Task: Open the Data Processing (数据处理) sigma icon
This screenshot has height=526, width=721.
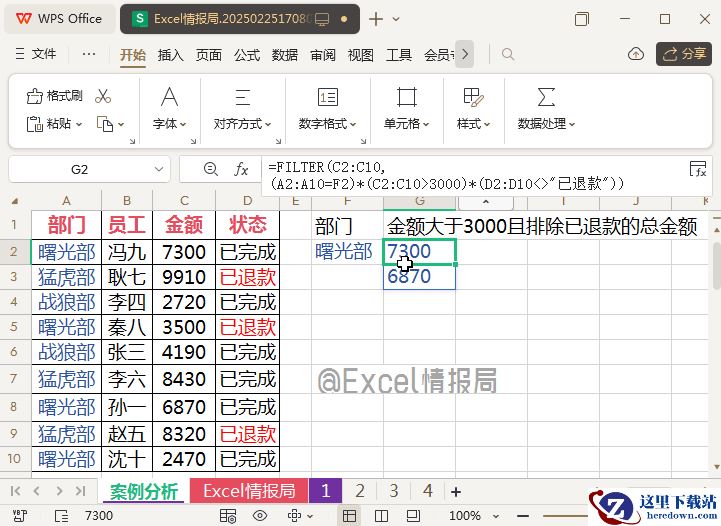Action: pyautogui.click(x=546, y=97)
